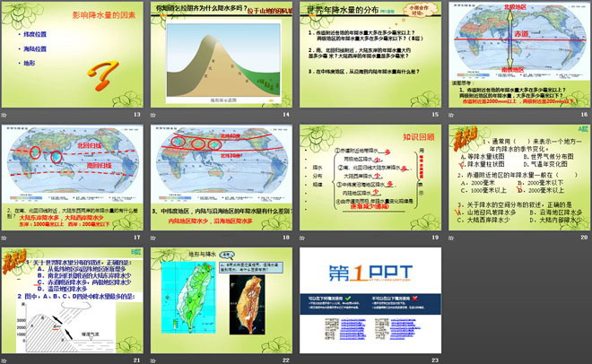Screen dimensions: 592x364
Task: Select slide 21 with the rainfall cross-section diagram
Action: point(74,302)
